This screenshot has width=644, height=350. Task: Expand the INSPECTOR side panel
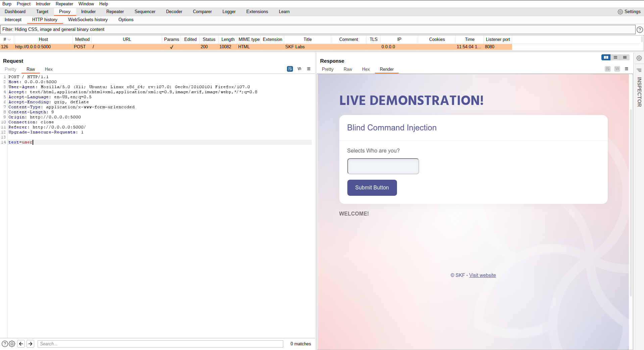click(x=639, y=92)
